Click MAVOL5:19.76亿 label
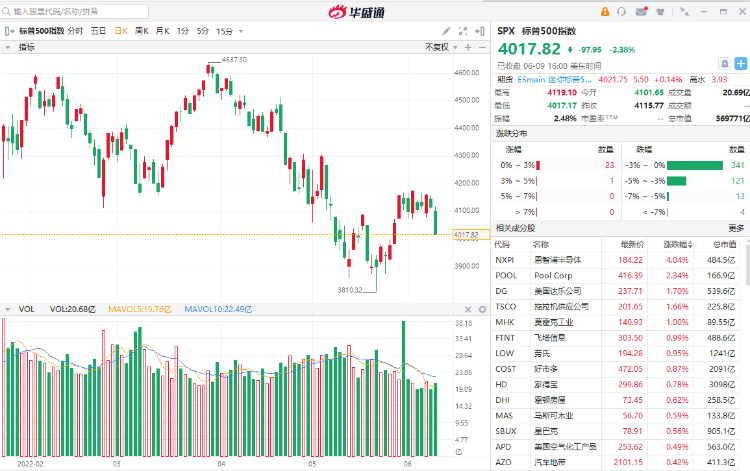Viewport: 750px width, 471px height. tap(140, 309)
